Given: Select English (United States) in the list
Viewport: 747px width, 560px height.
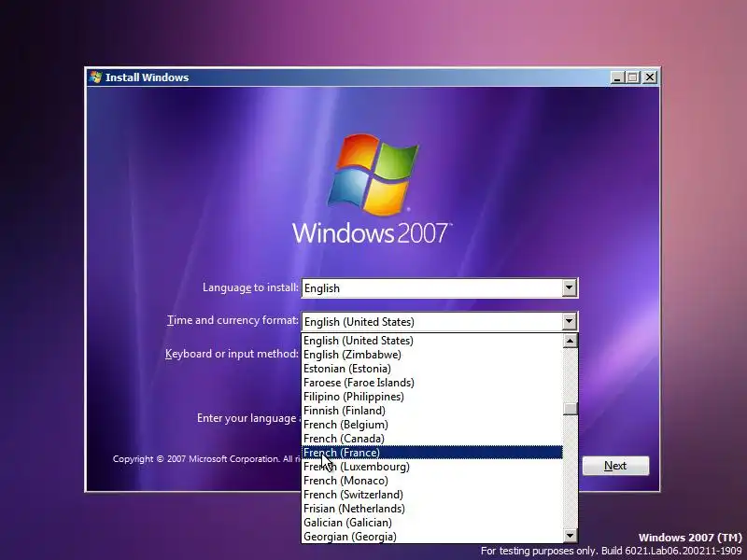Looking at the screenshot, I should [x=432, y=341].
